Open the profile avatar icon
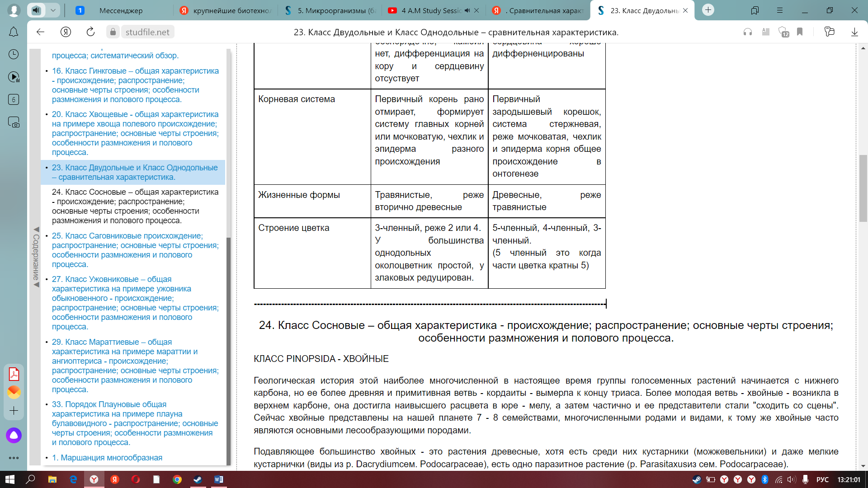Viewport: 868px width, 488px height. (x=14, y=10)
